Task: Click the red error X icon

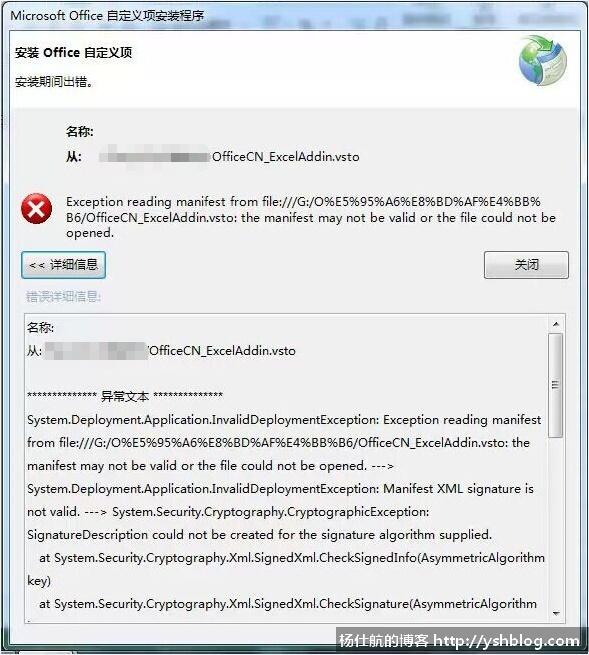Action: [x=36, y=208]
